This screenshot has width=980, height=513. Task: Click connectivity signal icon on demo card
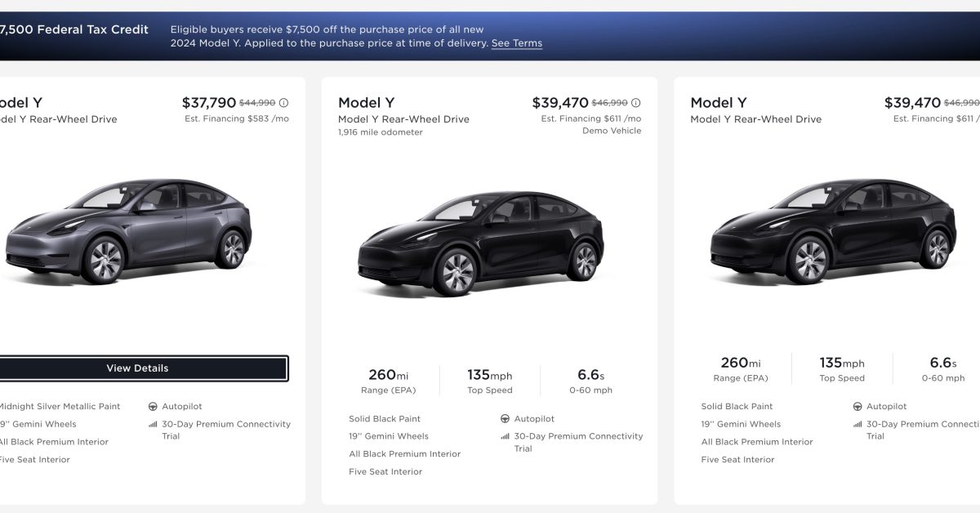505,436
